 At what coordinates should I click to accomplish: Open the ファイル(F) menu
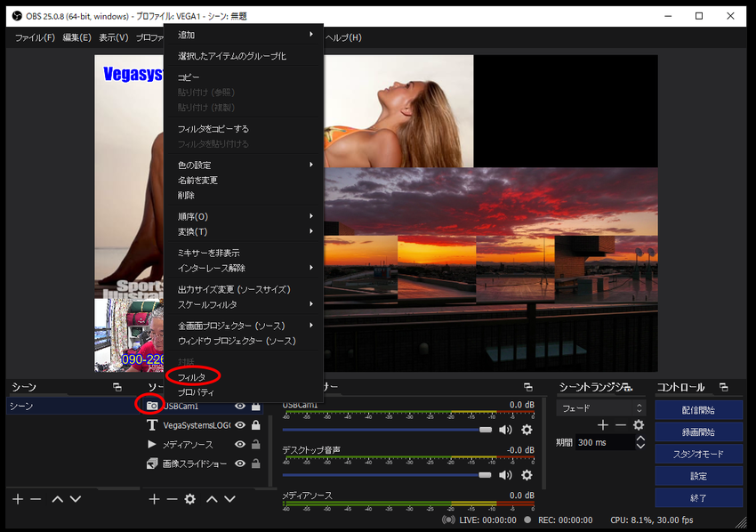point(35,37)
